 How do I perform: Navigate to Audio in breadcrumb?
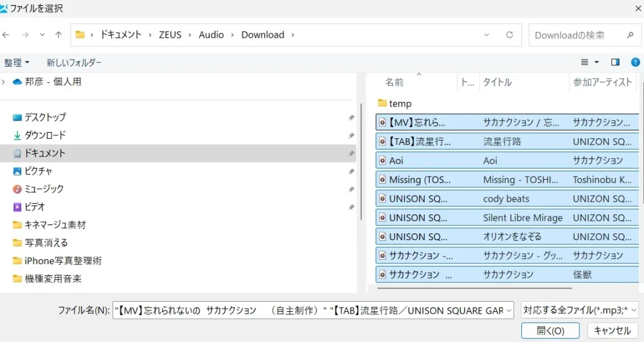click(x=211, y=35)
